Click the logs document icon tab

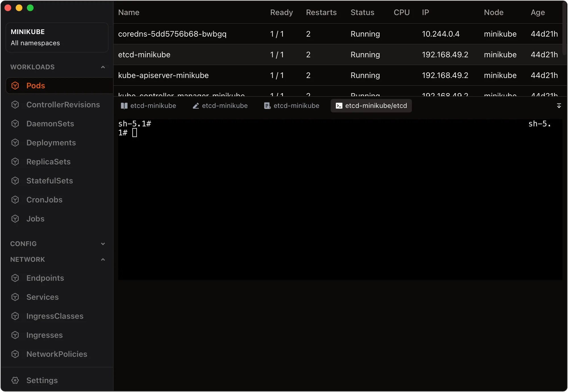[x=267, y=106]
